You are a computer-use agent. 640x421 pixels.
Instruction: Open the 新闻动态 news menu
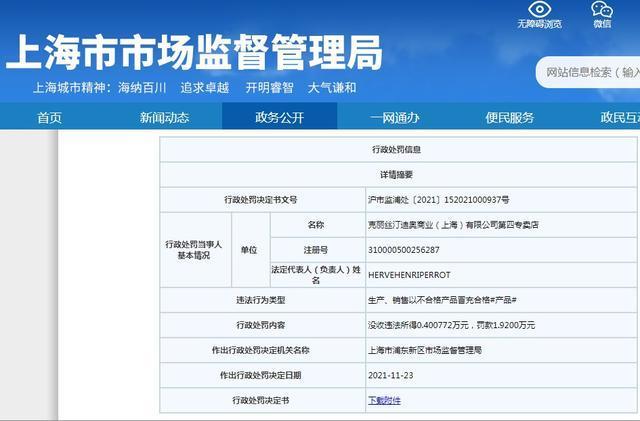tap(164, 118)
